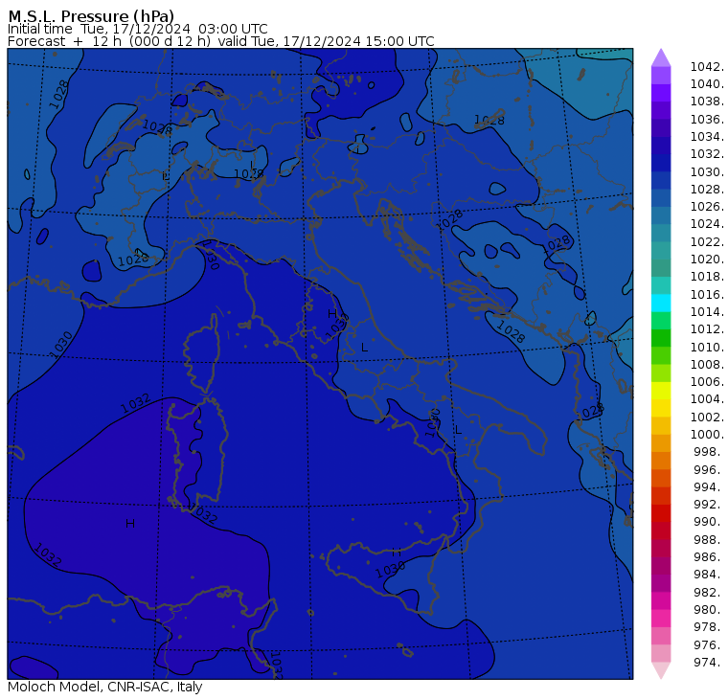Click the legend label "1020."

pyautogui.click(x=707, y=259)
